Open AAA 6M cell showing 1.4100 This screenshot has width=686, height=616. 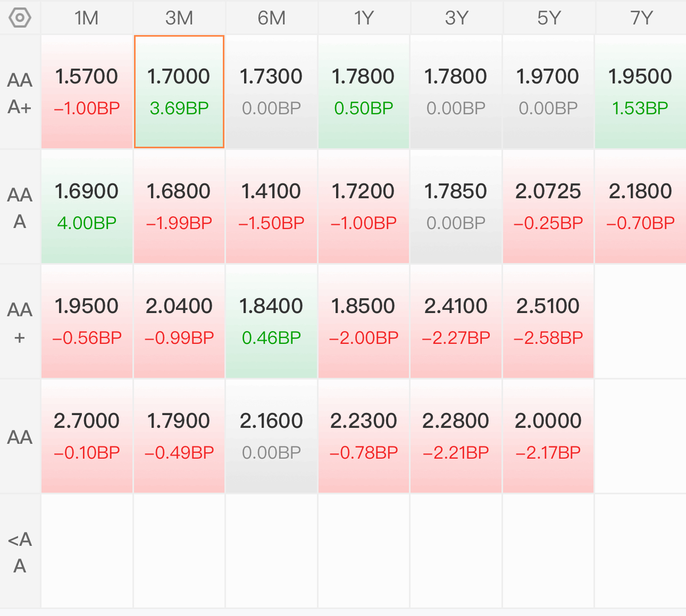tap(271, 207)
